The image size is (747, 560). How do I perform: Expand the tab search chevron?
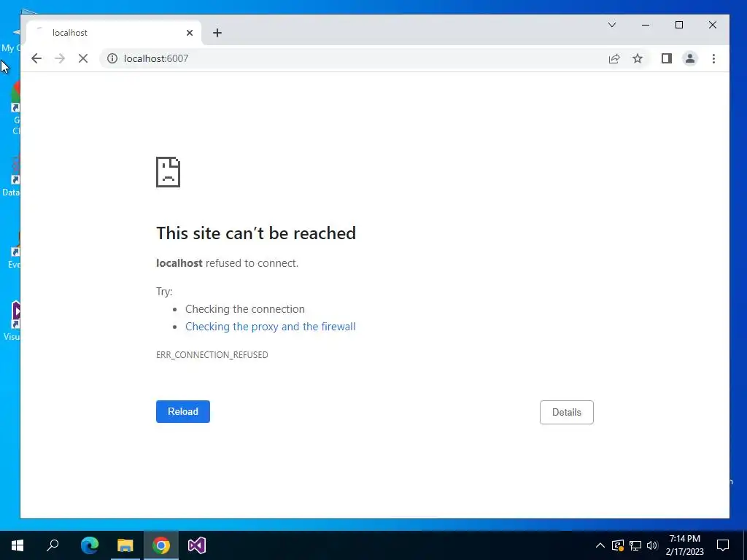pos(612,25)
